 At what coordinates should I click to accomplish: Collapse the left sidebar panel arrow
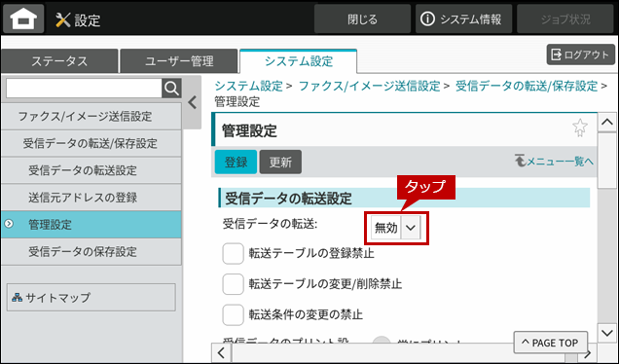[x=193, y=102]
